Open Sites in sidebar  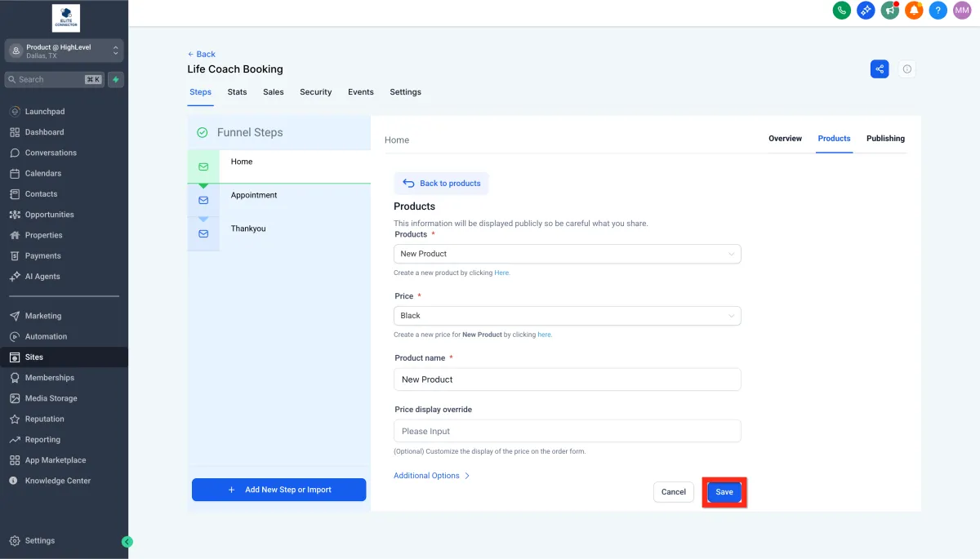64,357
